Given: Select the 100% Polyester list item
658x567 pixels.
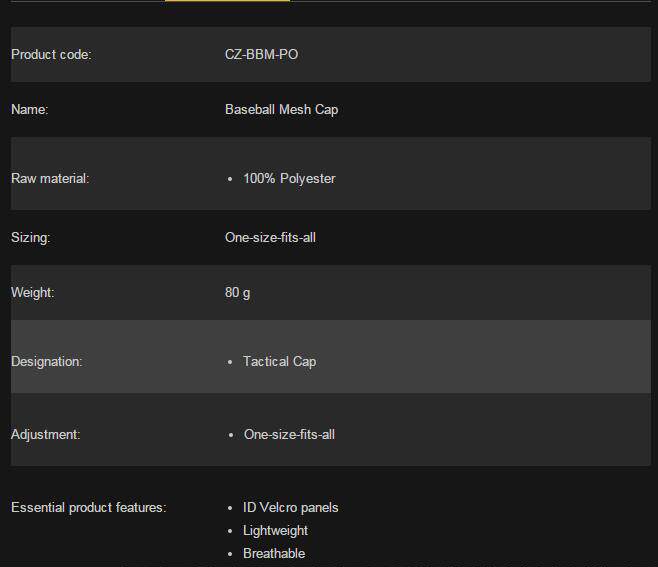Looking at the screenshot, I should pos(289,178).
